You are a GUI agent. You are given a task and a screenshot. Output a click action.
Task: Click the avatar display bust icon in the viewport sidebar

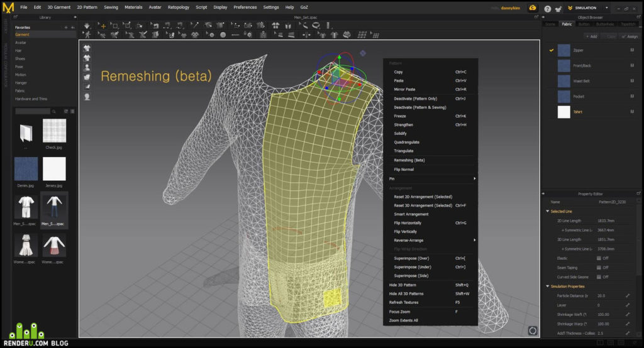click(x=87, y=67)
